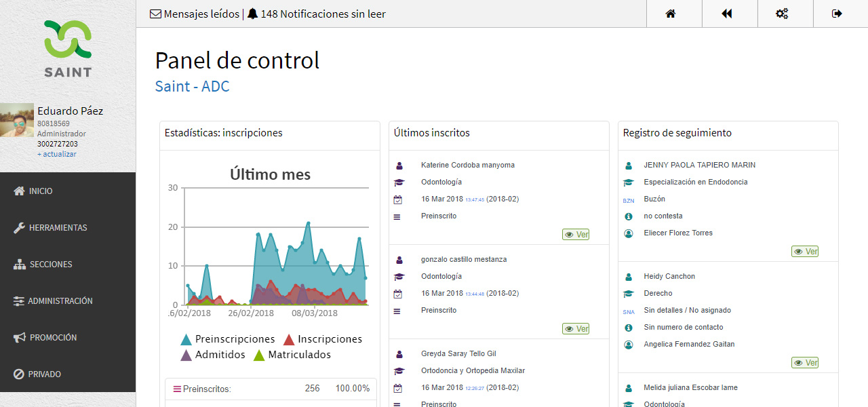Follow the "Saint - ADC" link

click(x=192, y=86)
